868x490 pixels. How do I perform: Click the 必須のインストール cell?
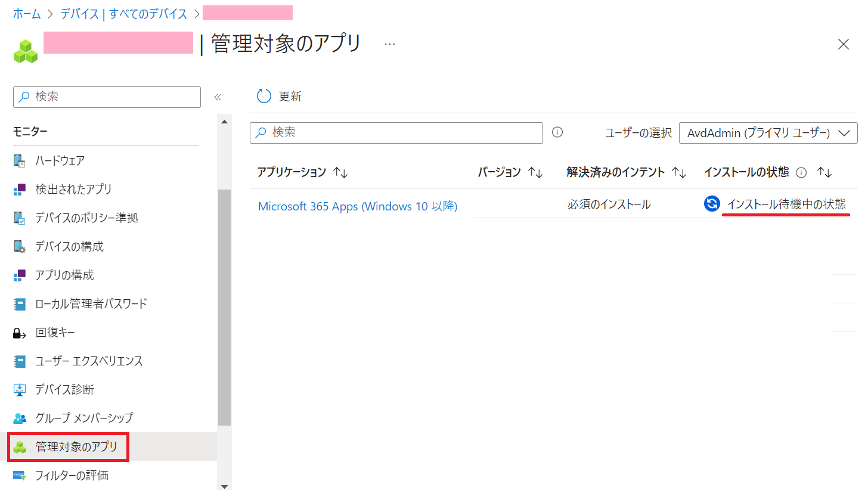[609, 204]
